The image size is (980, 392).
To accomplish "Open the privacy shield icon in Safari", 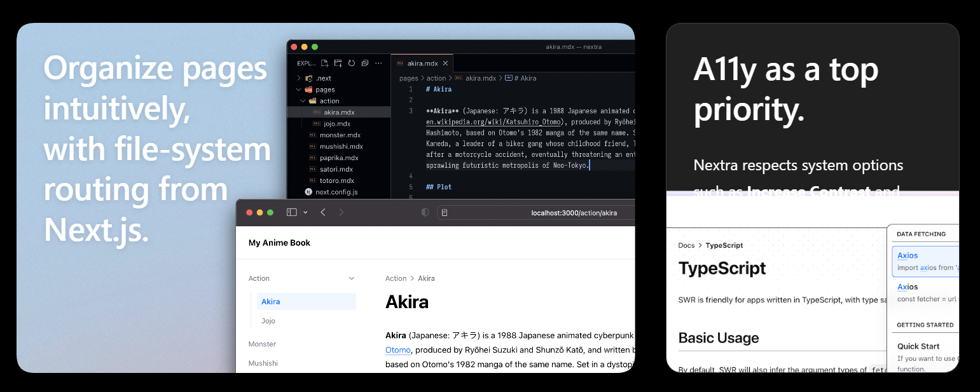I will 425,212.
